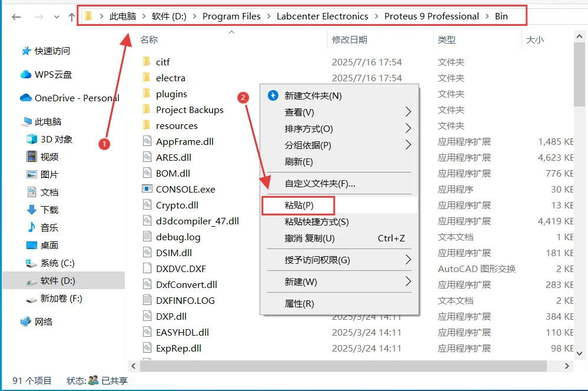588x391 pixels.
Task: Open OneDrive - Personal cloud icon
Action: 25,98
